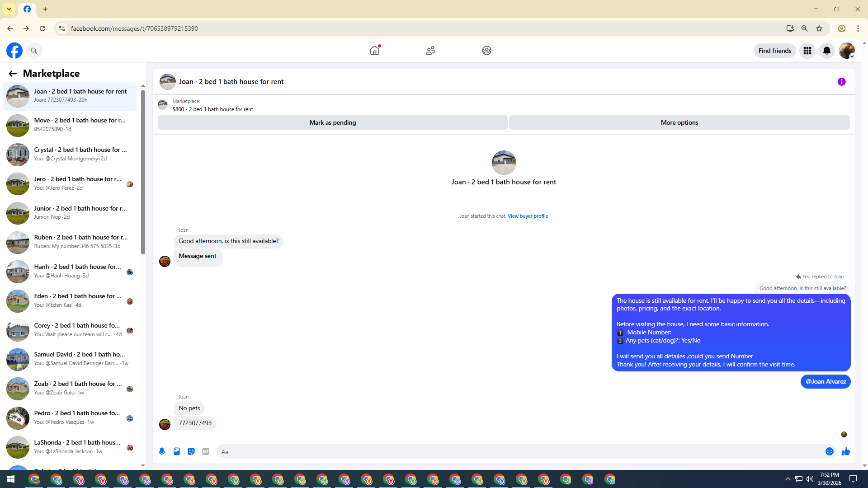The image size is (868, 488).
Task: Click the More options button
Action: [x=679, y=122]
